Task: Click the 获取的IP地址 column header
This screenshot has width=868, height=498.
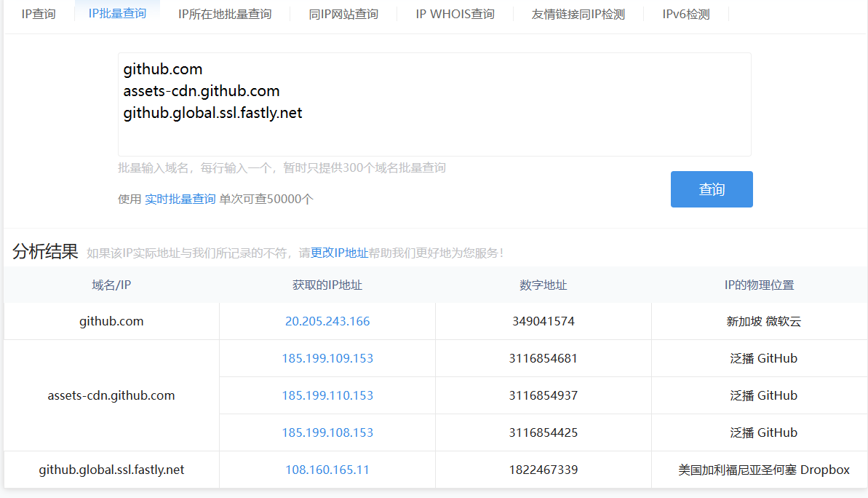Action: 327,285
